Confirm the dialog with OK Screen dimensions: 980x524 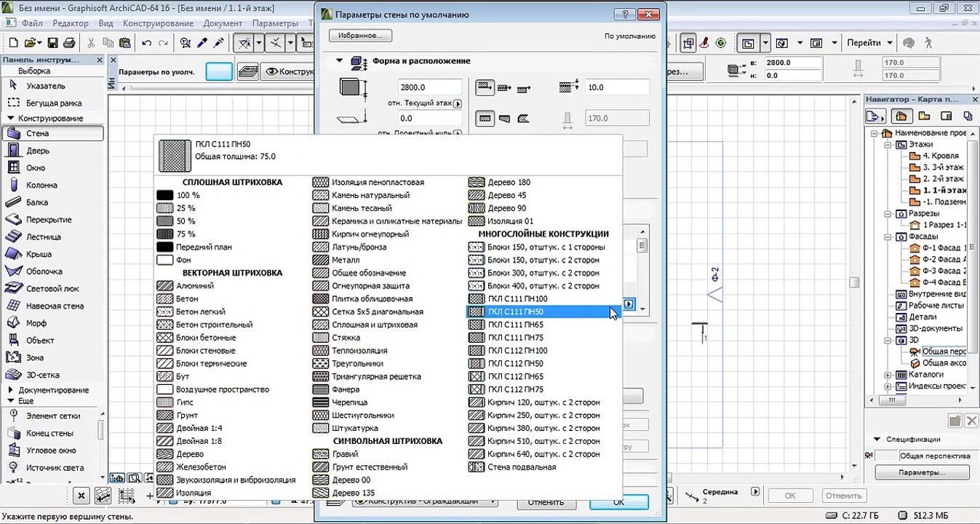coord(618,501)
